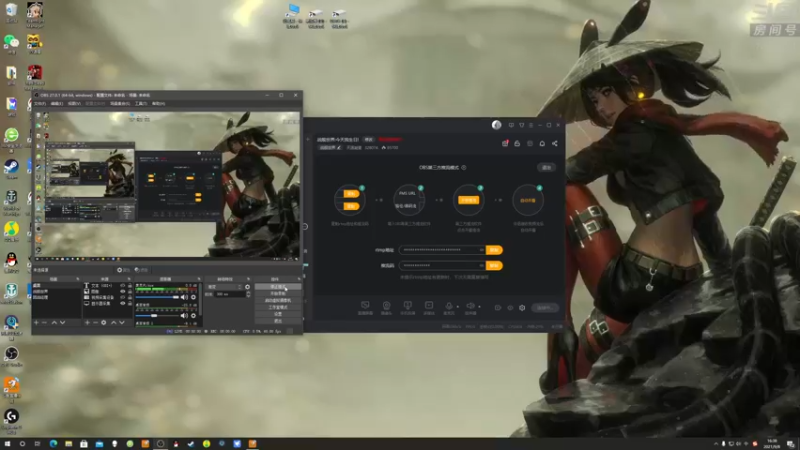
Task: Lock the image source
Action: (130, 291)
